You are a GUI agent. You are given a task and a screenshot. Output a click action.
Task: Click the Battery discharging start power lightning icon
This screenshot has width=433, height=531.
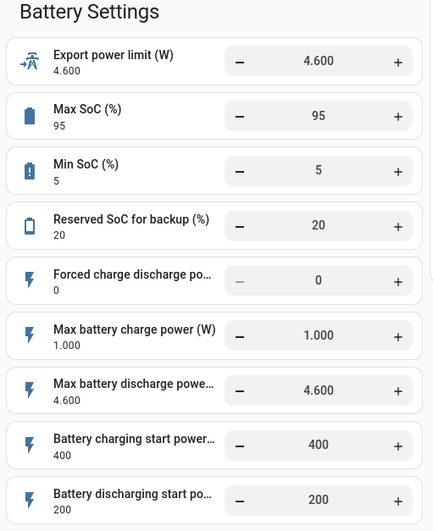tap(30, 500)
